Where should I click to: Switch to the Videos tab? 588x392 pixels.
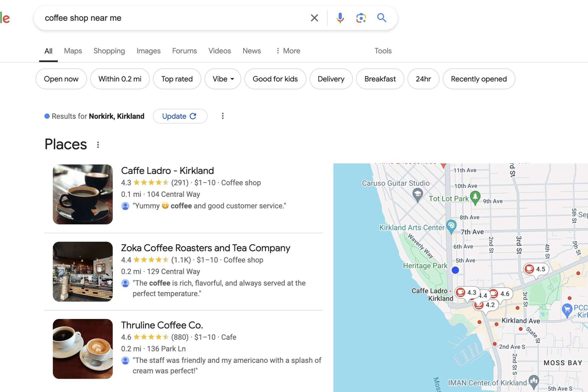coord(220,51)
